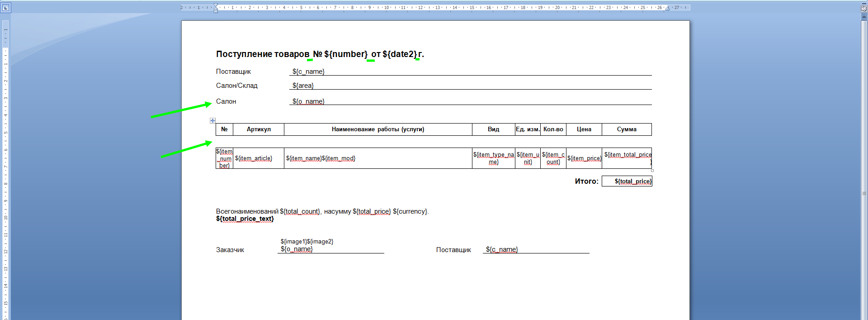Click the Артикул table header cell
Image resolution: width=868 pixels, height=320 pixels.
pos(259,129)
